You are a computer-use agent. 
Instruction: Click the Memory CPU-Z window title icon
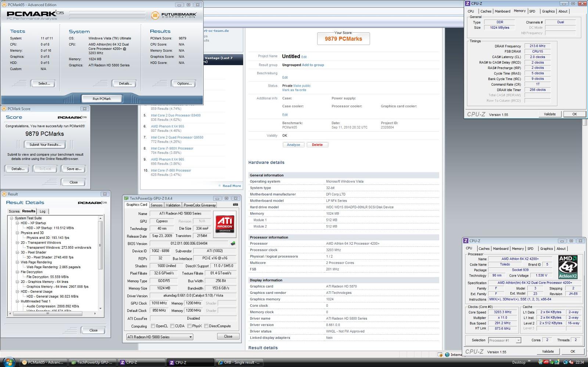[x=468, y=3]
